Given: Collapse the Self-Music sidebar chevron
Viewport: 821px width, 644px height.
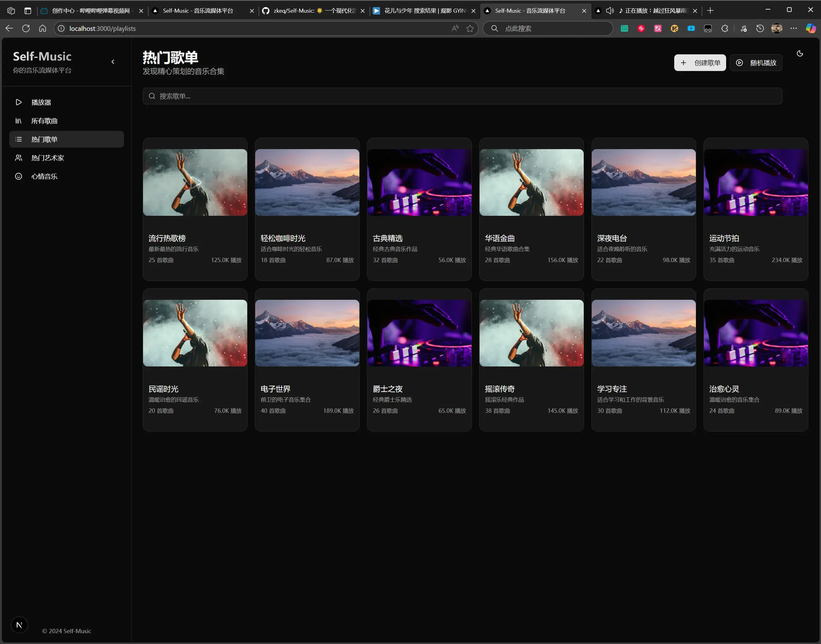Looking at the screenshot, I should [113, 62].
